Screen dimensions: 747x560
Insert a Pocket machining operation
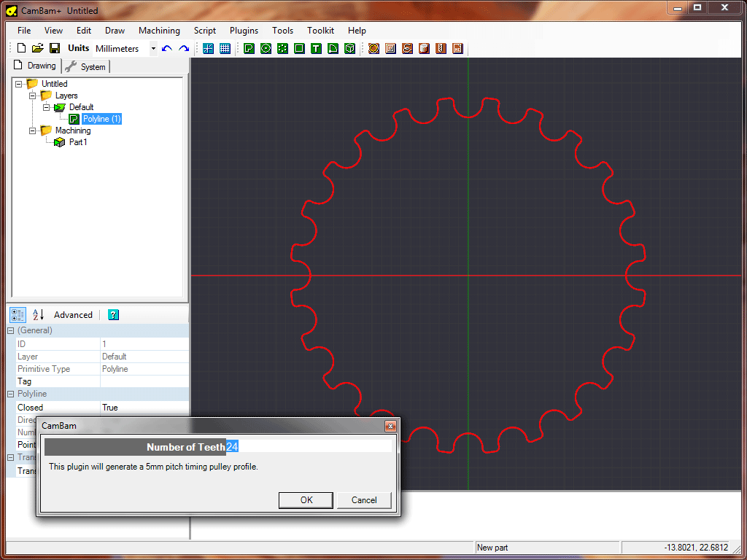[x=390, y=49]
